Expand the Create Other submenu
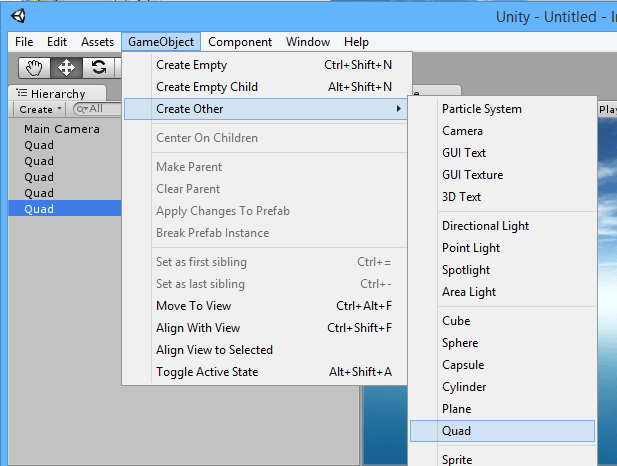Image resolution: width=617 pixels, height=466 pixels. tap(266, 109)
